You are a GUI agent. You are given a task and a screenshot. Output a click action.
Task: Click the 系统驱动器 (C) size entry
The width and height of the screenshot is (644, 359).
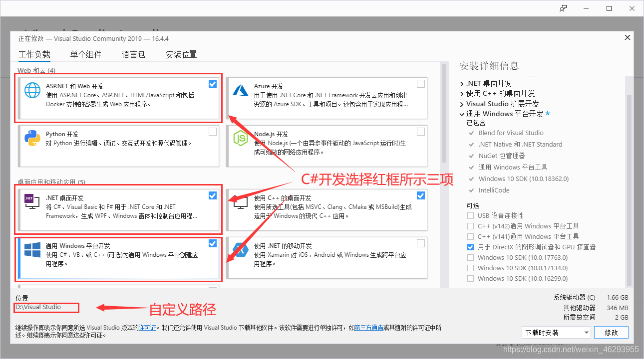click(x=591, y=297)
